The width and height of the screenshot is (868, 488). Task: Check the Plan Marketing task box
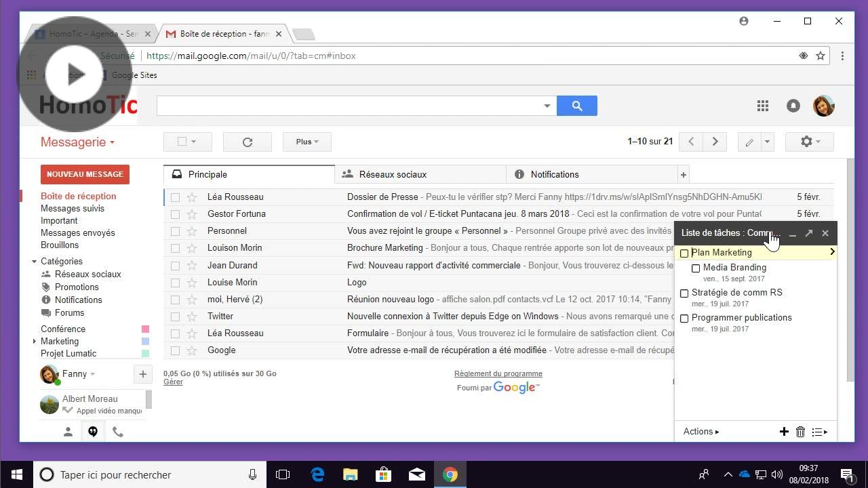coord(684,253)
